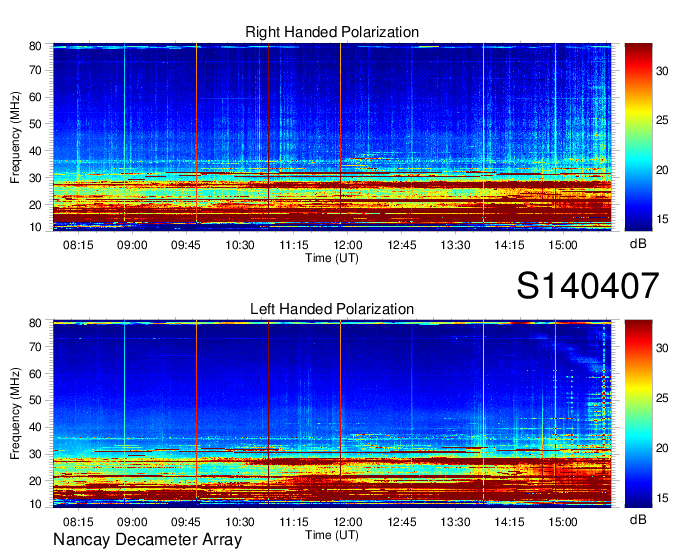This screenshot has height=552, width=680.
Task: Click the Right Handed plot's color scale bar
Action: (x=638, y=137)
